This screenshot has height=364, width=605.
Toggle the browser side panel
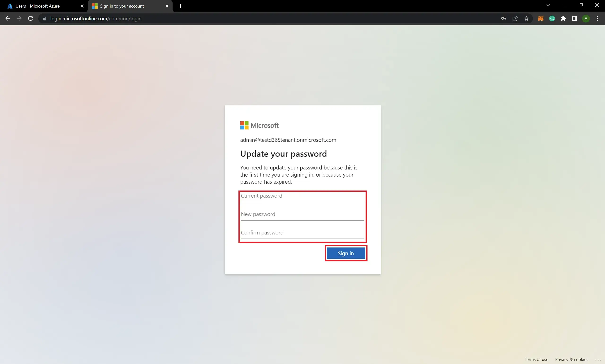[x=575, y=19]
